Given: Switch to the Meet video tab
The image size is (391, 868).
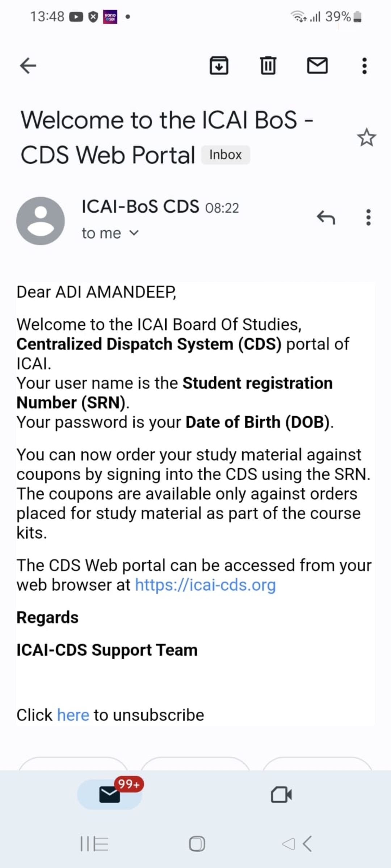Looking at the screenshot, I should click(x=281, y=795).
